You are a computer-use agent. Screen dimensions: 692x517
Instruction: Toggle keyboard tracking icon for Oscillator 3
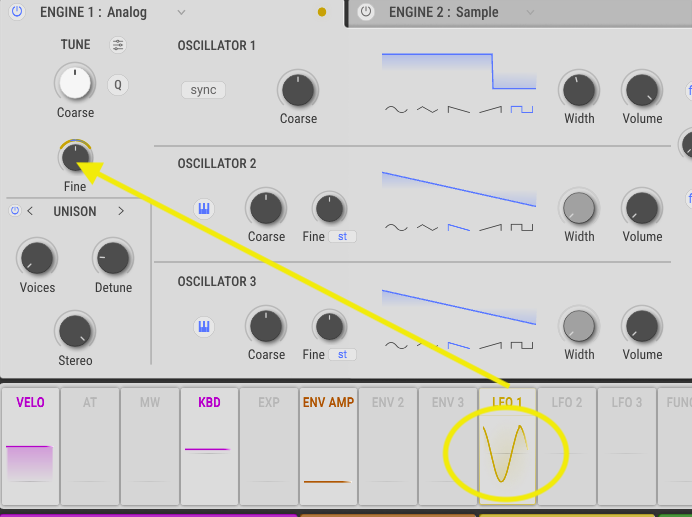coord(203,327)
